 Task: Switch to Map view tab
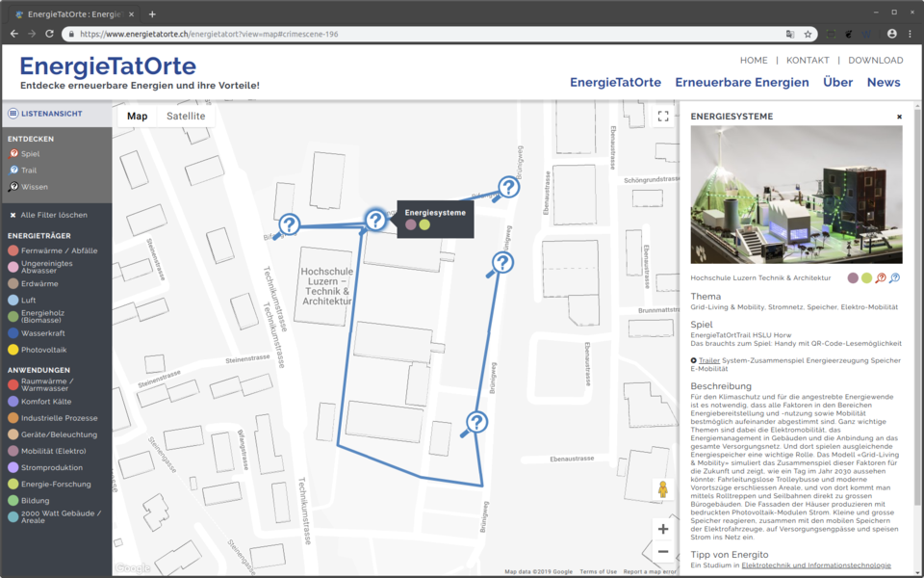138,117
